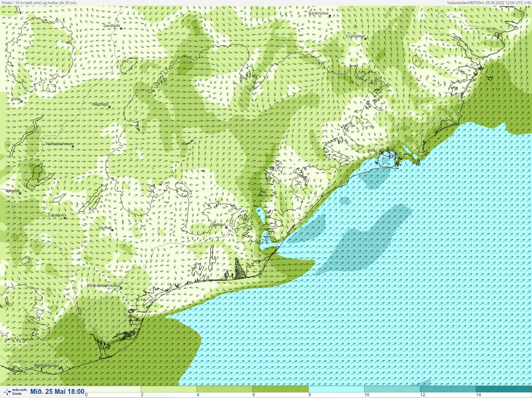Pick the 2–4 m/s legend color swatch
The width and height of the screenshot is (532, 398).
point(169,389)
